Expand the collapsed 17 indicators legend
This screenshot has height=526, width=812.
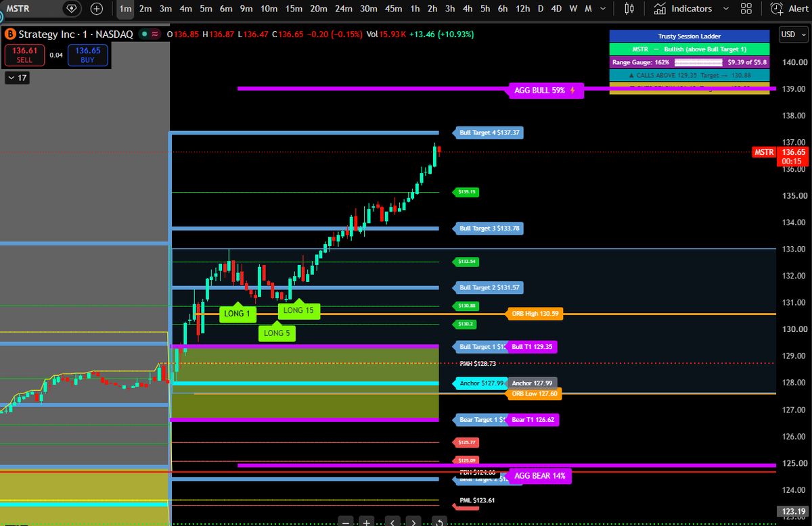tap(16, 78)
